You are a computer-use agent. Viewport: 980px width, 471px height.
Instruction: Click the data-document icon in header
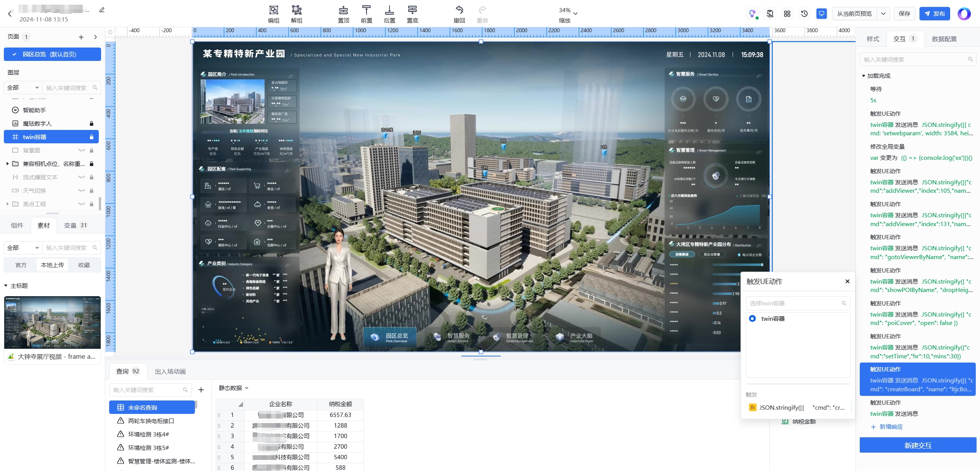point(770,14)
